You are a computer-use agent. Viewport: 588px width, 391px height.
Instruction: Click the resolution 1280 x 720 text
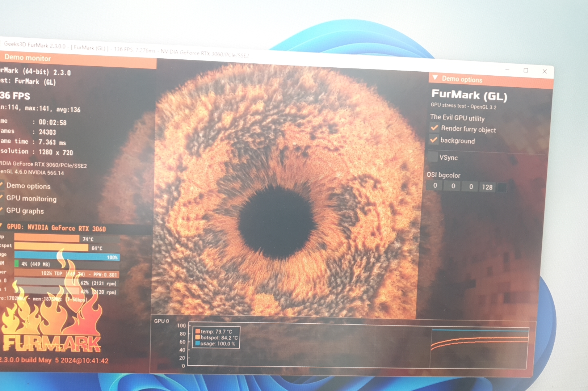coord(56,152)
